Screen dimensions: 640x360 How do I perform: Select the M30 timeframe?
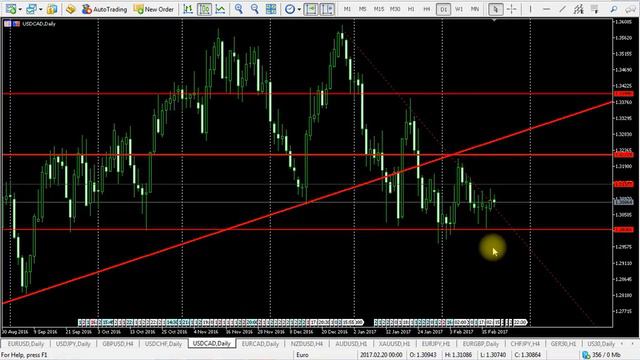tap(395, 9)
